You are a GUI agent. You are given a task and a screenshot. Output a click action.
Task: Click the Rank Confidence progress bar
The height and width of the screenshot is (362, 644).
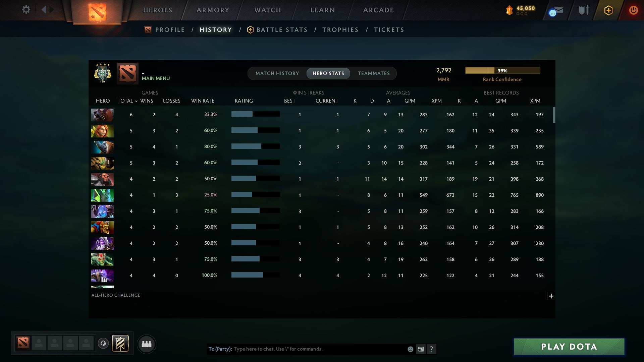(x=502, y=70)
